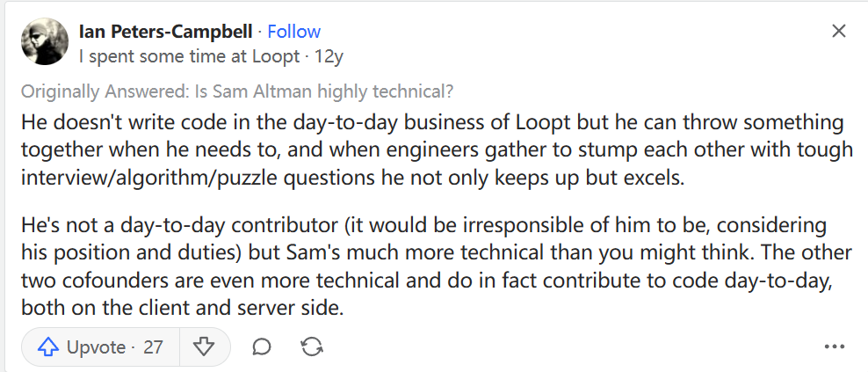
Task: Downvote Ian Peters-Campbell's answer
Action: pyautogui.click(x=204, y=347)
